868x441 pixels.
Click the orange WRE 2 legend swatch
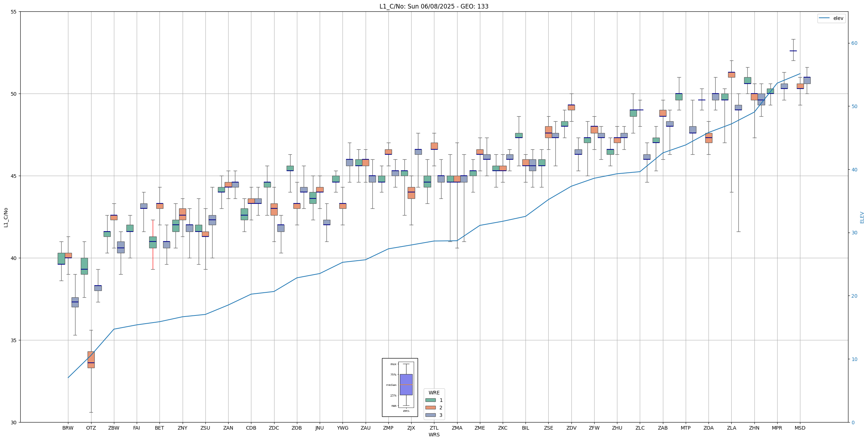[x=430, y=408]
